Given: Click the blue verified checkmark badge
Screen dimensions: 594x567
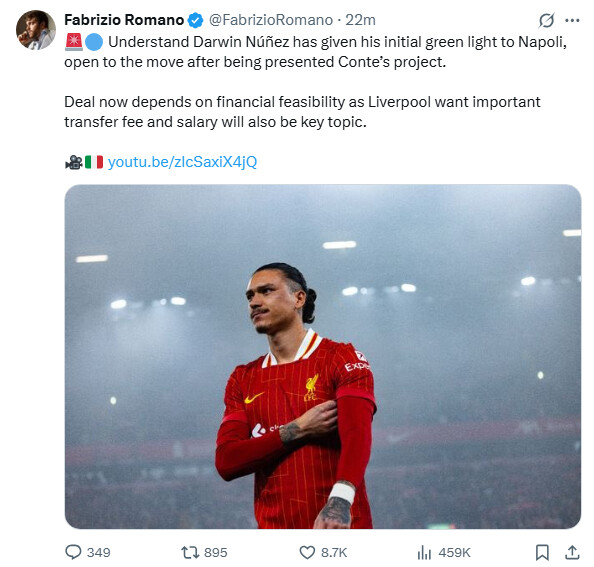Looking at the screenshot, I should pos(195,20).
